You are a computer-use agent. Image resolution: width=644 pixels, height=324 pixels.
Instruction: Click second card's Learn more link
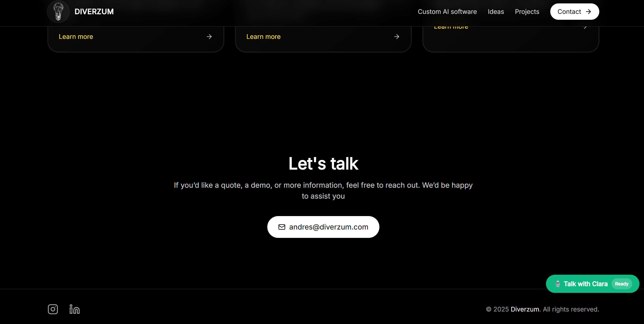coord(263,37)
